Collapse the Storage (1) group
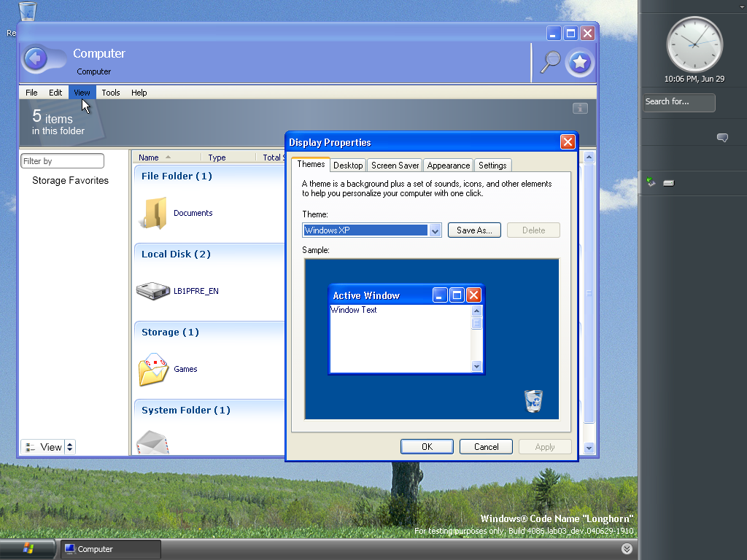The height and width of the screenshot is (560, 747). click(170, 332)
